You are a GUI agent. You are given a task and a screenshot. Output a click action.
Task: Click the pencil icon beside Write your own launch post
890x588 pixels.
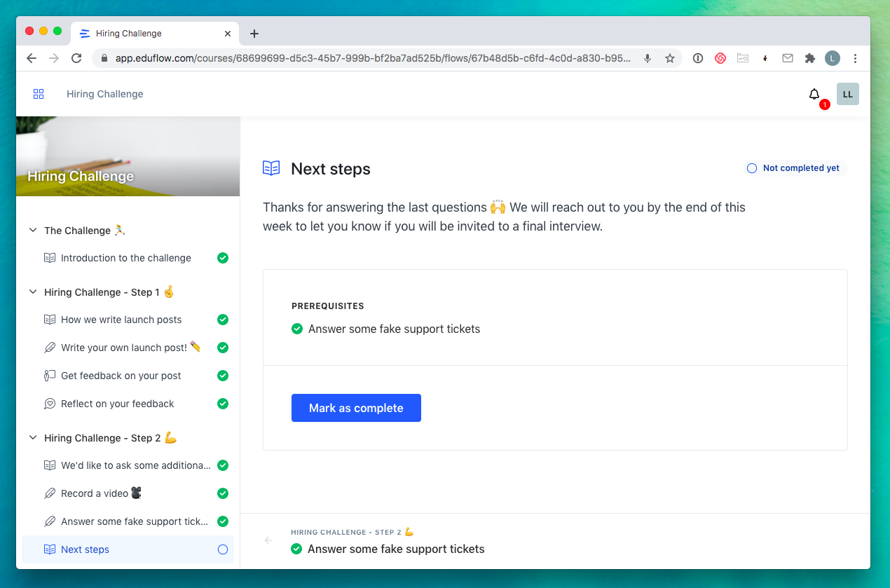(50, 348)
